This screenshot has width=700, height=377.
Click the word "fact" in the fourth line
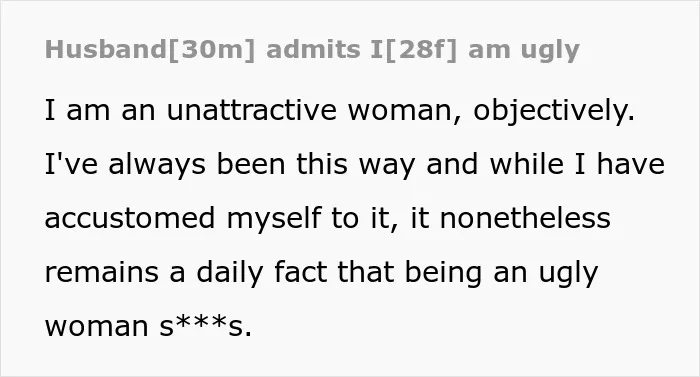300,272
